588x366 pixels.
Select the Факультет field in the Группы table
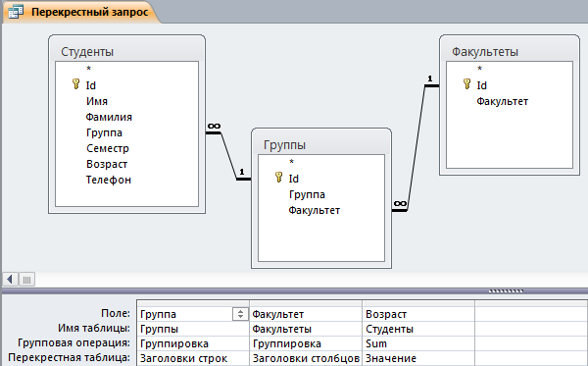[x=315, y=210]
